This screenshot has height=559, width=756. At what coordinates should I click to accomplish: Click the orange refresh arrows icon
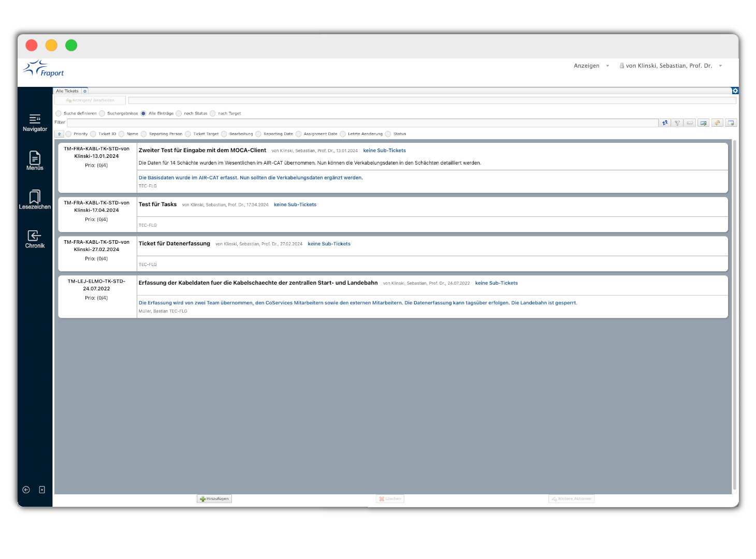click(717, 123)
